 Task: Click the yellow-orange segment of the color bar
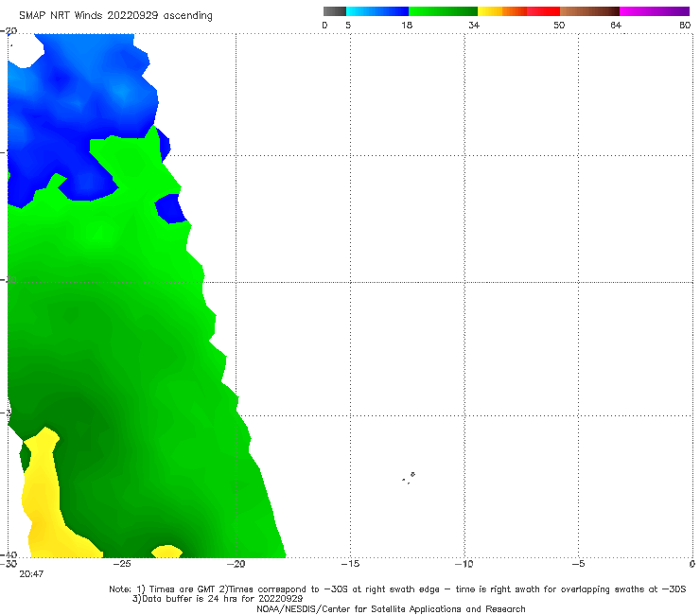tap(502, 11)
